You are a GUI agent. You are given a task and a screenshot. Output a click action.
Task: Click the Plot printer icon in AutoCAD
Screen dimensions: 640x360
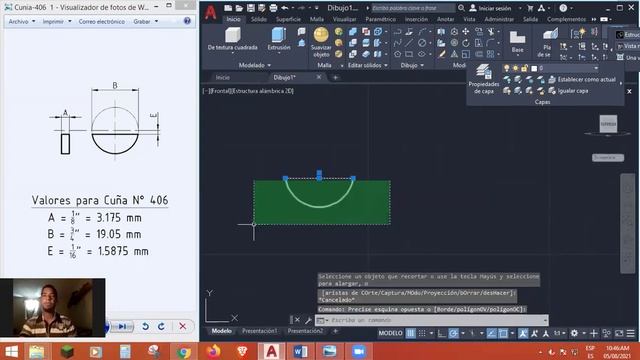tap(273, 8)
